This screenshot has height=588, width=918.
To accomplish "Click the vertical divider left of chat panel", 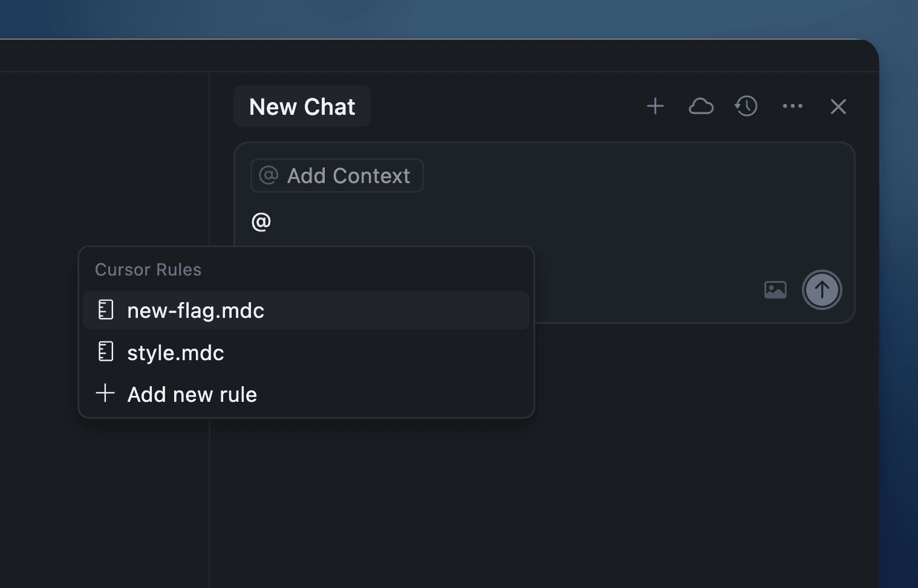I will point(210,496).
